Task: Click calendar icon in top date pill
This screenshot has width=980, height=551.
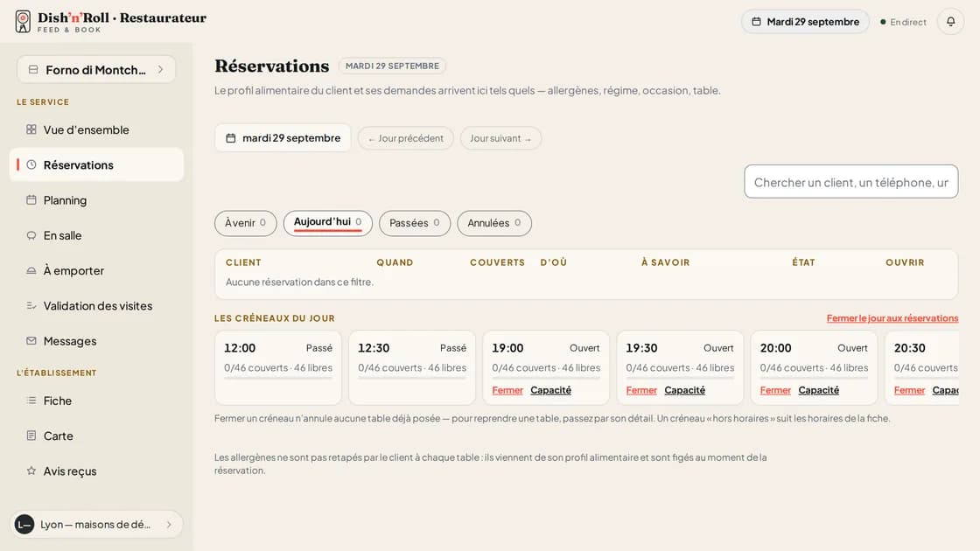Action: [x=756, y=22]
